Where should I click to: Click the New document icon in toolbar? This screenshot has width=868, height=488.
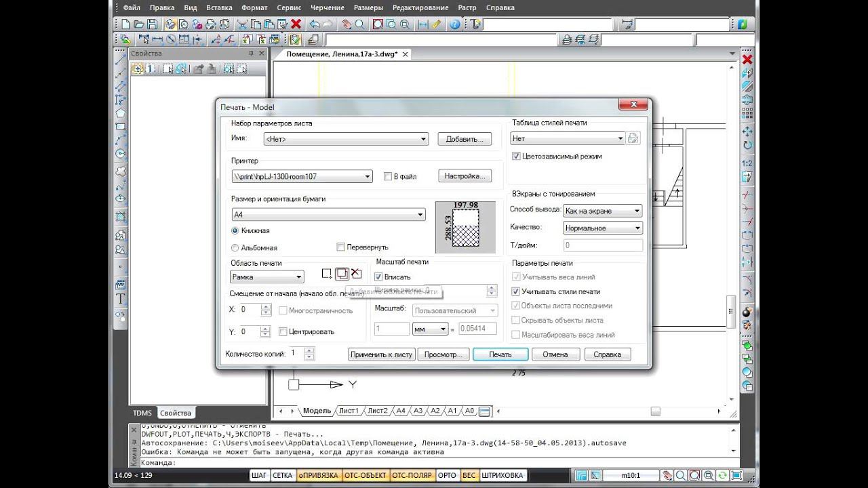coord(126,24)
